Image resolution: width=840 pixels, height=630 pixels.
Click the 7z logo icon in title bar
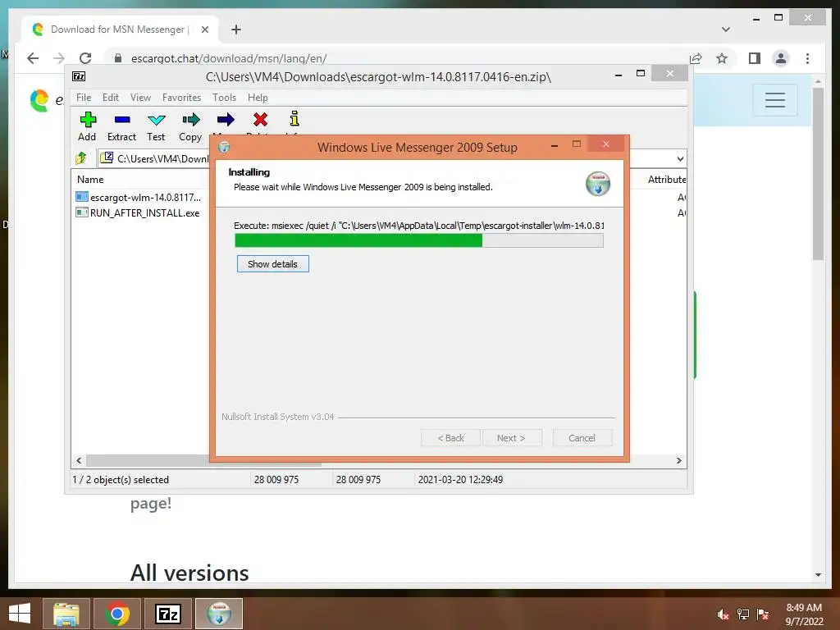click(x=79, y=76)
